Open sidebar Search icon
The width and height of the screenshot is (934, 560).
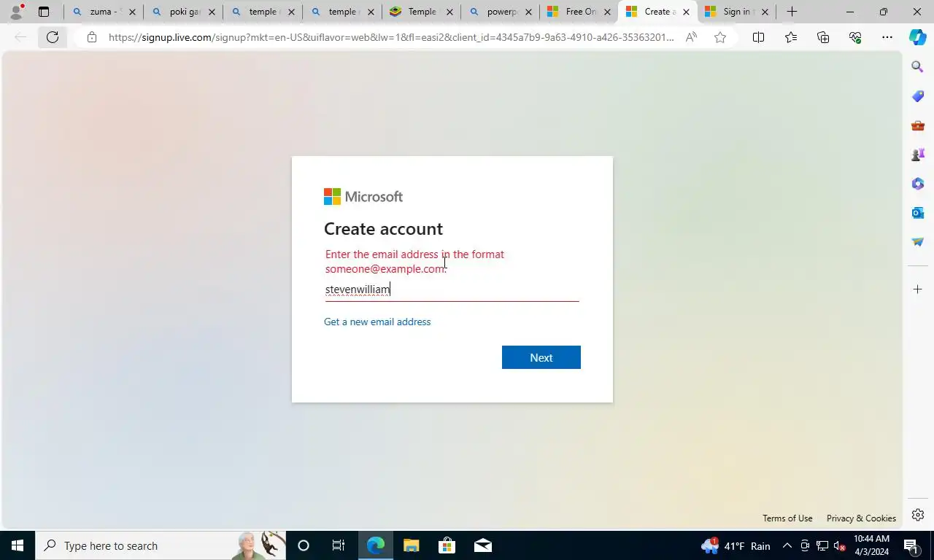point(918,67)
